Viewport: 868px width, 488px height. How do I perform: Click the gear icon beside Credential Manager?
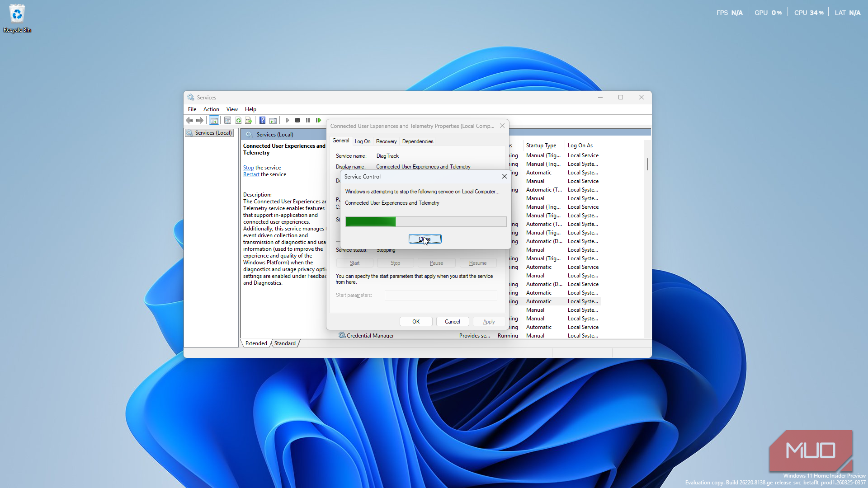(x=342, y=335)
